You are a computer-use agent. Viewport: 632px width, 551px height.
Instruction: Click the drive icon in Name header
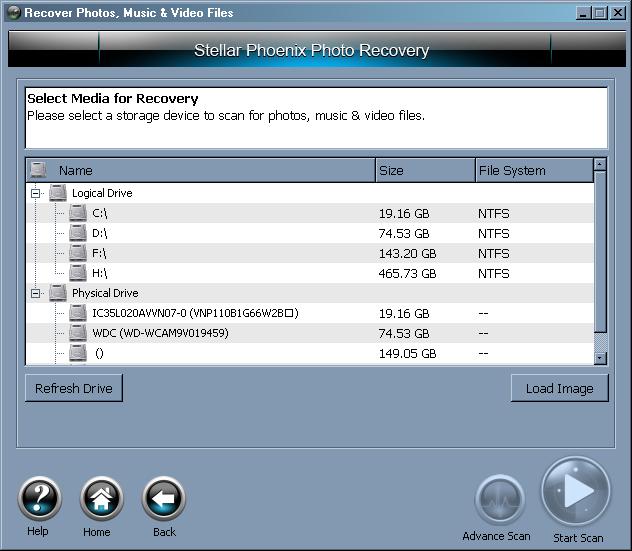point(39,170)
